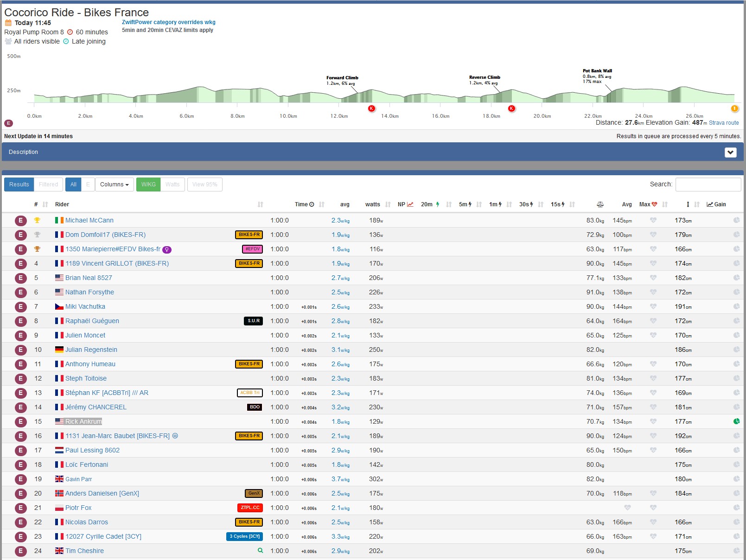The height and width of the screenshot is (560, 746).
Task: Select the Results tab
Action: (x=19, y=185)
